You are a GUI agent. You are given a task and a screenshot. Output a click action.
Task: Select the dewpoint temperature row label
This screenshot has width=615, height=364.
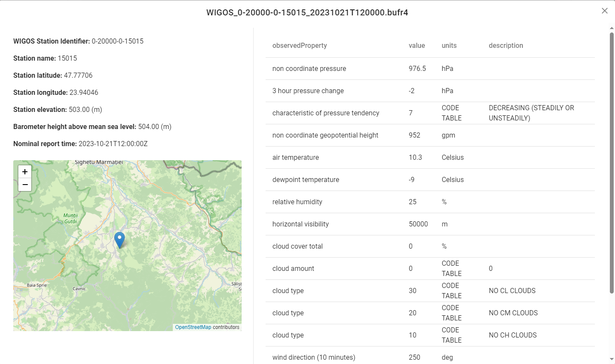click(x=306, y=180)
